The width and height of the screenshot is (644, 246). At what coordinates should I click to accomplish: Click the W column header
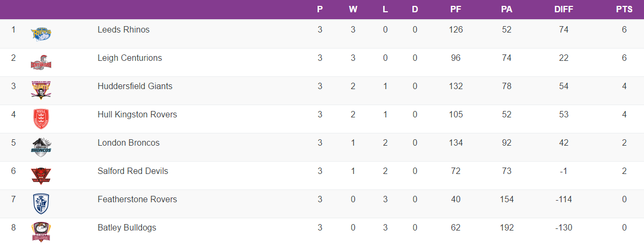pos(353,10)
